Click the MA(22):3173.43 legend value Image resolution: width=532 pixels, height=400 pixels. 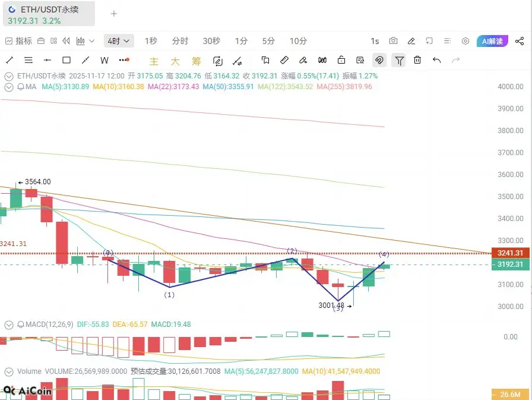click(x=173, y=87)
